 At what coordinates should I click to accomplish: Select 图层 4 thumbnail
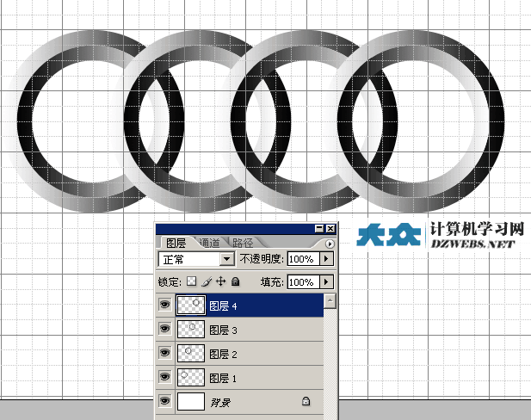pyautogui.click(x=191, y=306)
